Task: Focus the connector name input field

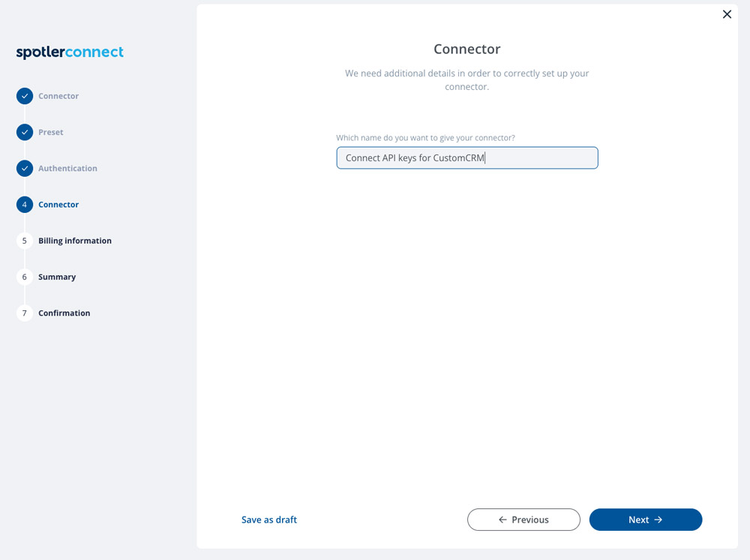Action: [466, 158]
